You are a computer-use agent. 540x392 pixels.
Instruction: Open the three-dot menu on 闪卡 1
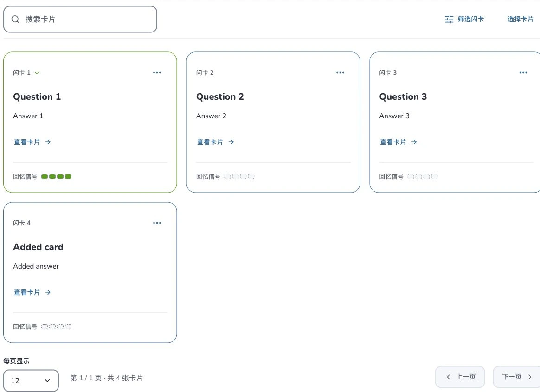click(x=157, y=73)
